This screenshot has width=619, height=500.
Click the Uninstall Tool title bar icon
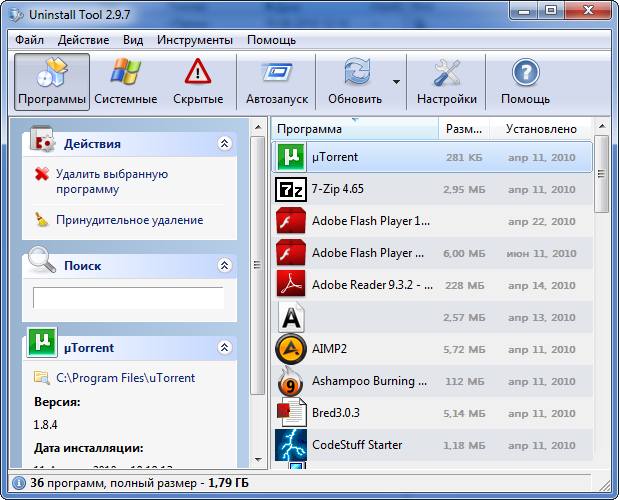(x=16, y=15)
